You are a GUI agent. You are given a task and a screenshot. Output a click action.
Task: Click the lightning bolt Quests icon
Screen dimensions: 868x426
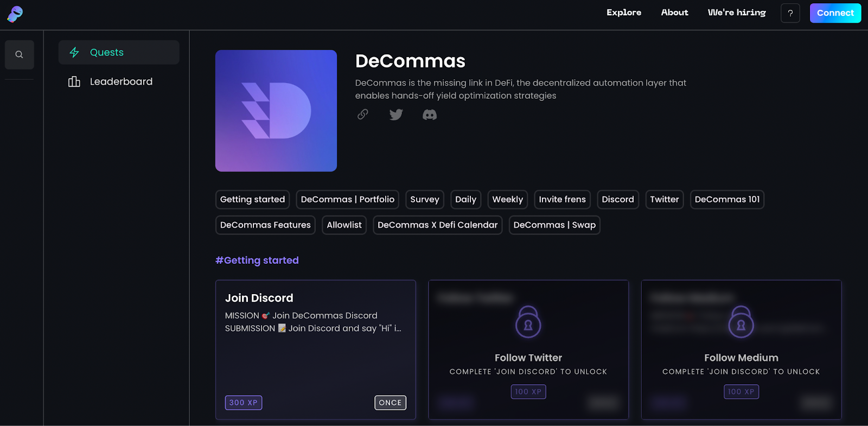tap(74, 52)
